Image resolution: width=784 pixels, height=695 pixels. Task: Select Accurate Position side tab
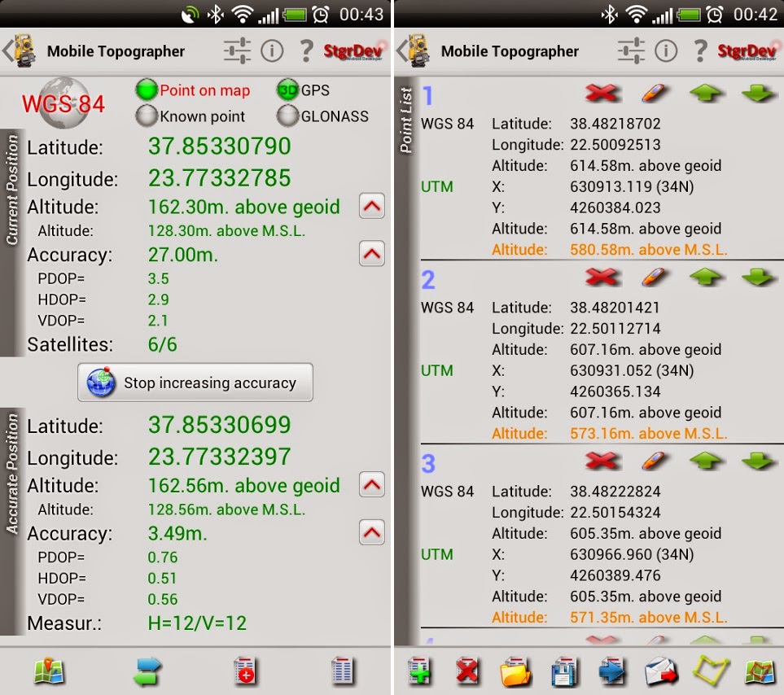pos(12,521)
